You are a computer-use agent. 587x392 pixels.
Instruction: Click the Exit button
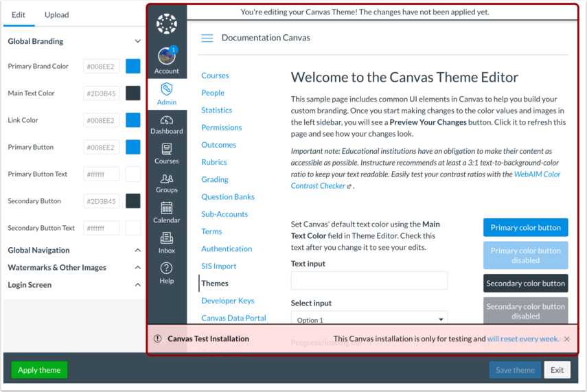pyautogui.click(x=557, y=370)
